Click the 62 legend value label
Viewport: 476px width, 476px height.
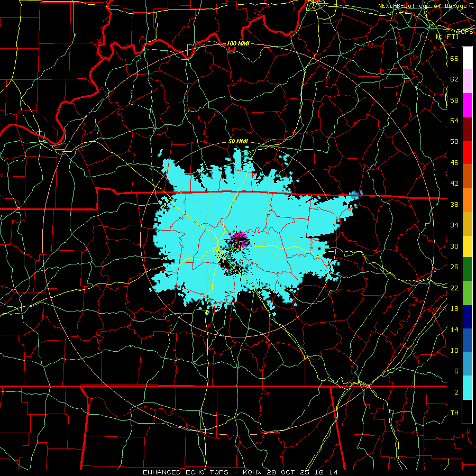pos(454,79)
